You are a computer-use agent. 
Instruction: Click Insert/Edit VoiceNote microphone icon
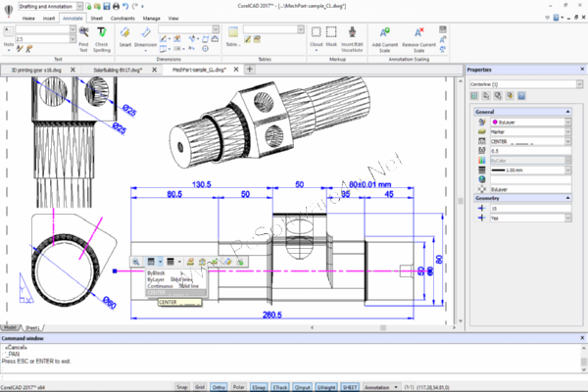[352, 32]
